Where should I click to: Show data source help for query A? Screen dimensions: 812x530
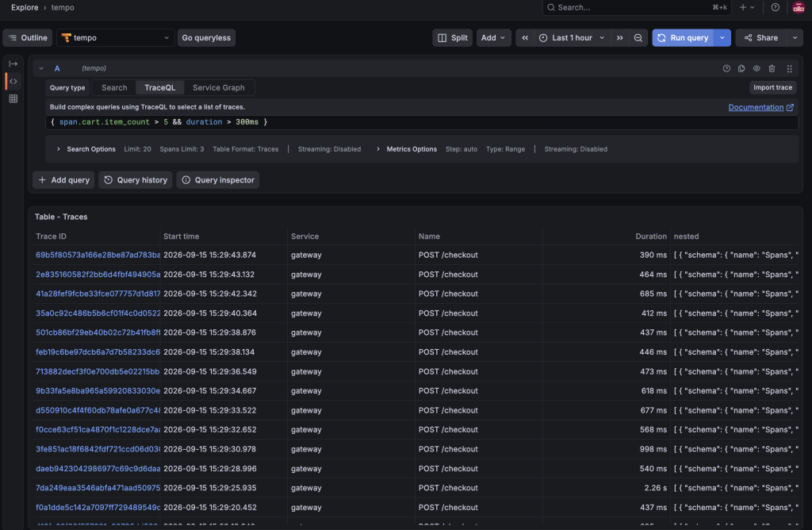point(726,68)
